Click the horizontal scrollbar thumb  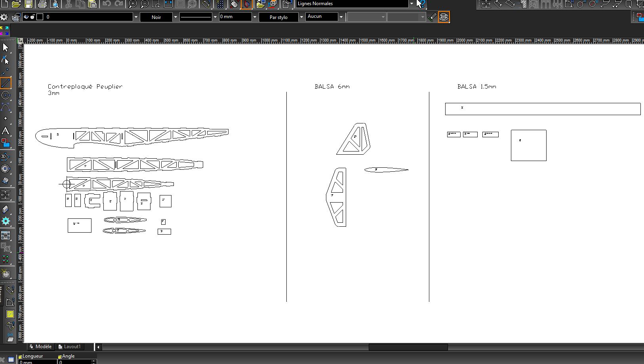pyautogui.click(x=408, y=347)
